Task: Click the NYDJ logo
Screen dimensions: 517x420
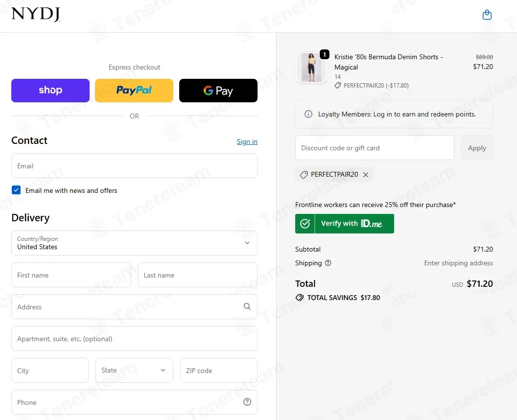Action: click(x=36, y=14)
